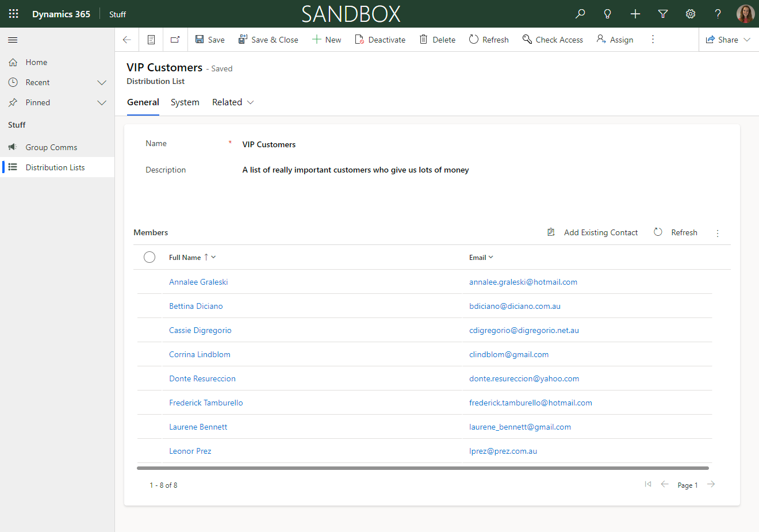
Task: Deactivate the record via the toolbar
Action: pyautogui.click(x=379, y=39)
